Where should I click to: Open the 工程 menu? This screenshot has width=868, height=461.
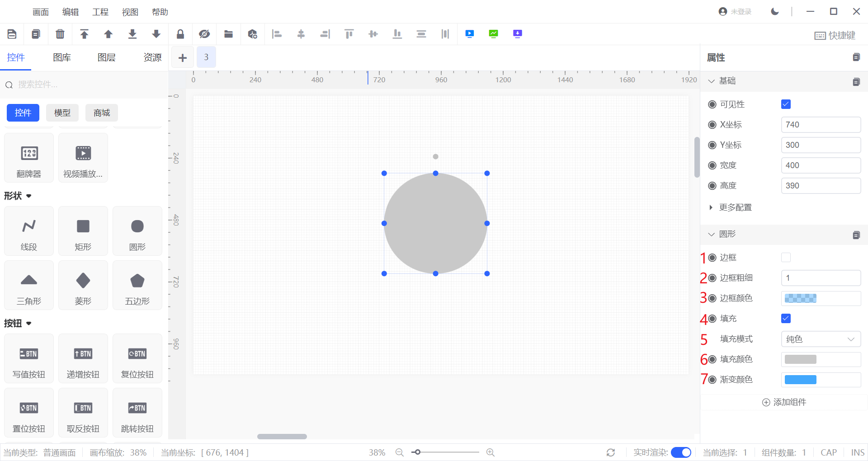click(x=100, y=12)
